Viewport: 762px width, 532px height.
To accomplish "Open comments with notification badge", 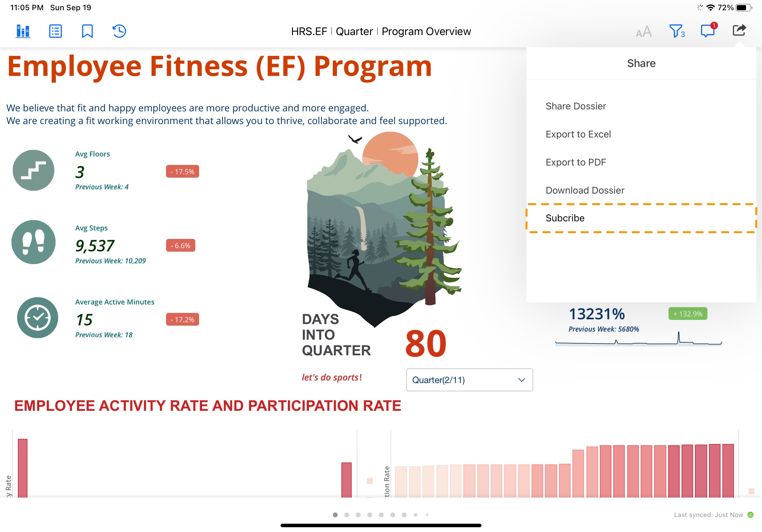I will click(708, 31).
